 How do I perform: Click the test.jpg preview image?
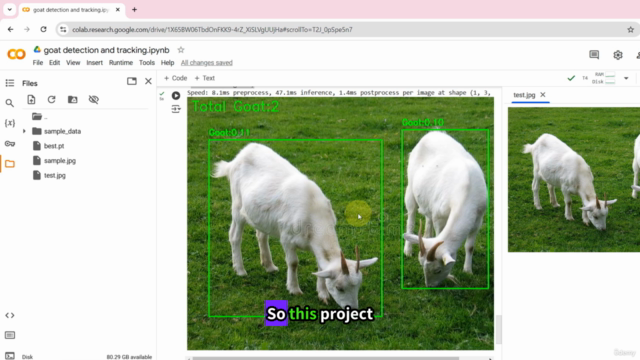pyautogui.click(x=574, y=180)
